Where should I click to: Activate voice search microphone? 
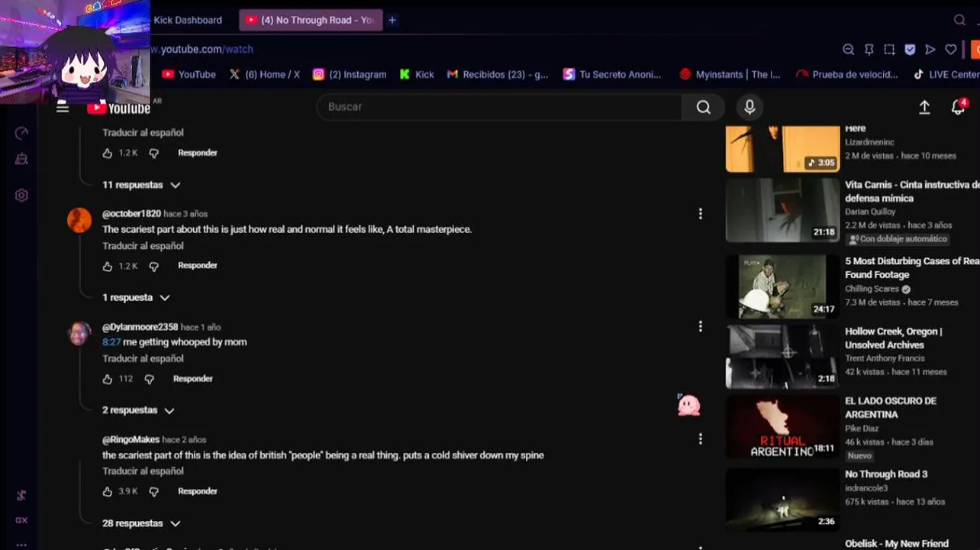(x=750, y=107)
